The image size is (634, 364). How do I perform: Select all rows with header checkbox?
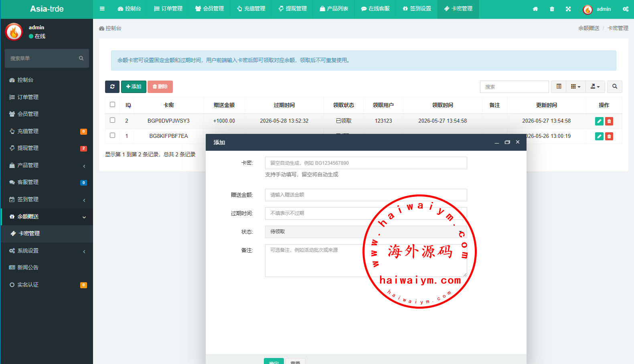tap(112, 105)
